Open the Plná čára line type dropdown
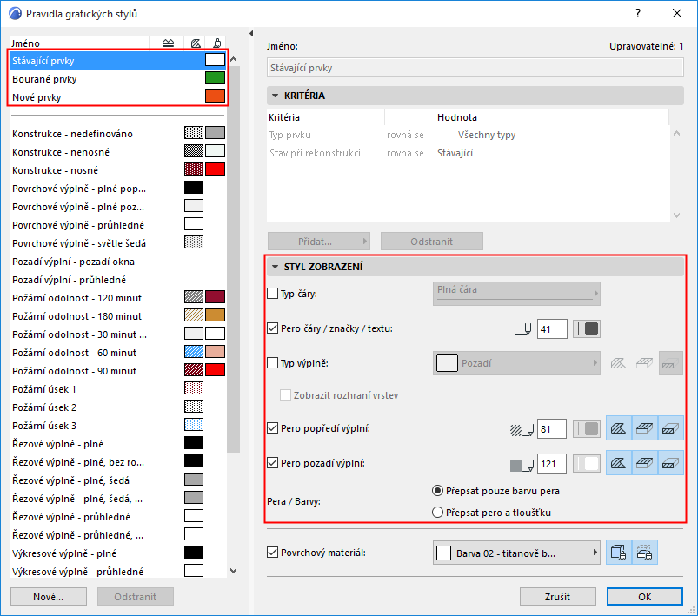Viewport: 698px width, 616px height. [x=516, y=294]
